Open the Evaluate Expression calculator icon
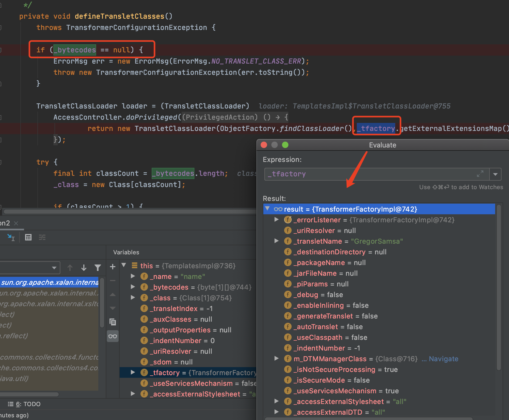This screenshot has height=420, width=509. click(28, 237)
